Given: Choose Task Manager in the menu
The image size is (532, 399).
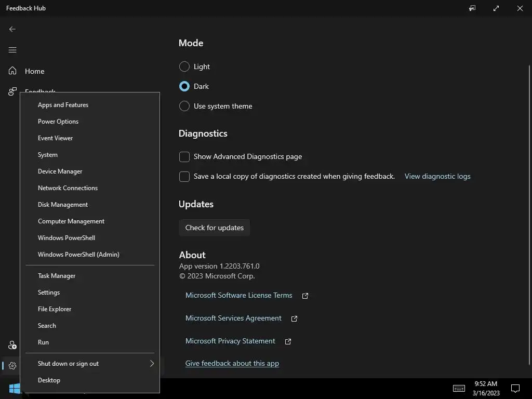Looking at the screenshot, I should pyautogui.click(x=57, y=276).
